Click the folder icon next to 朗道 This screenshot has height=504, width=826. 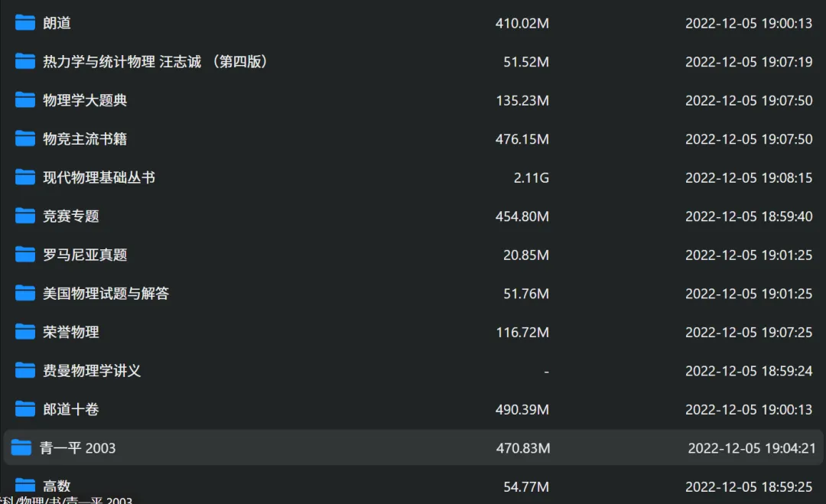point(24,23)
